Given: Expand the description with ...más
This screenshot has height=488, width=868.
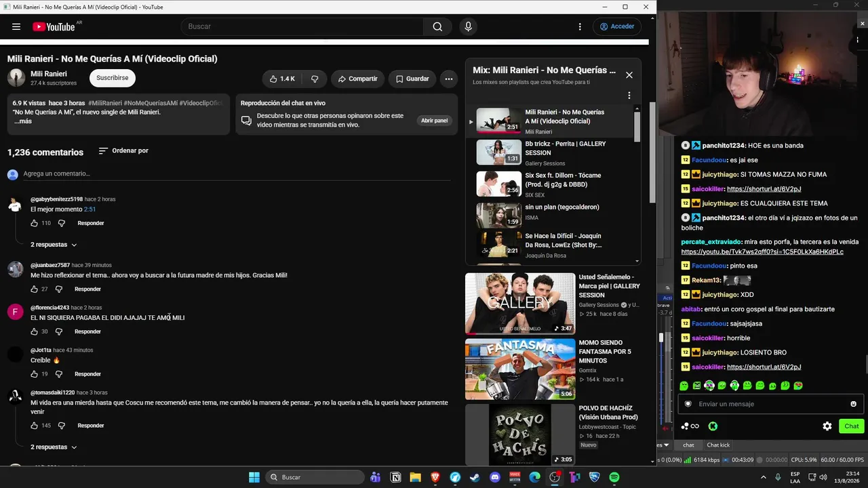Looking at the screenshot, I should point(23,121).
